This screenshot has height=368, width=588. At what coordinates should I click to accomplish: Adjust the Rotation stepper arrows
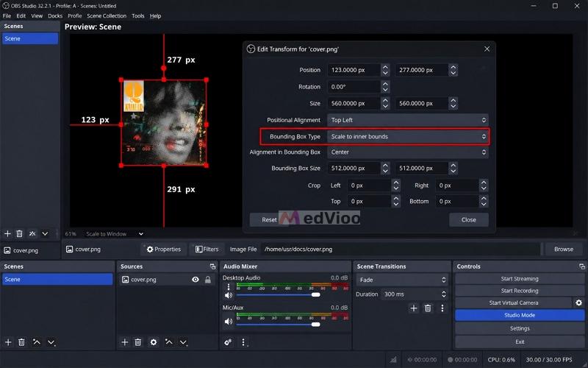(385, 87)
